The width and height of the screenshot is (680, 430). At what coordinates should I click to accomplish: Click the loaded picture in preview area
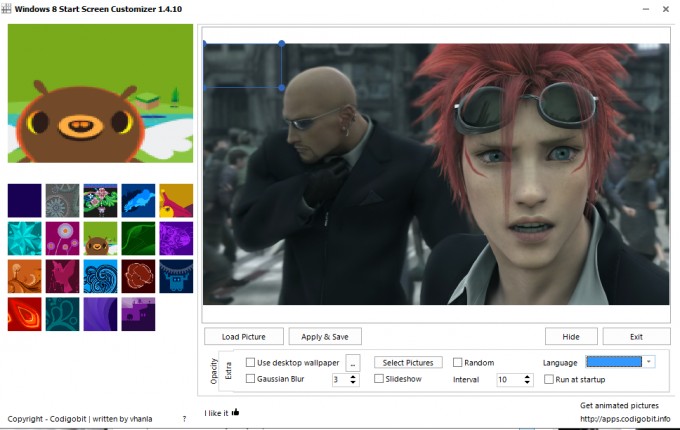click(436, 174)
